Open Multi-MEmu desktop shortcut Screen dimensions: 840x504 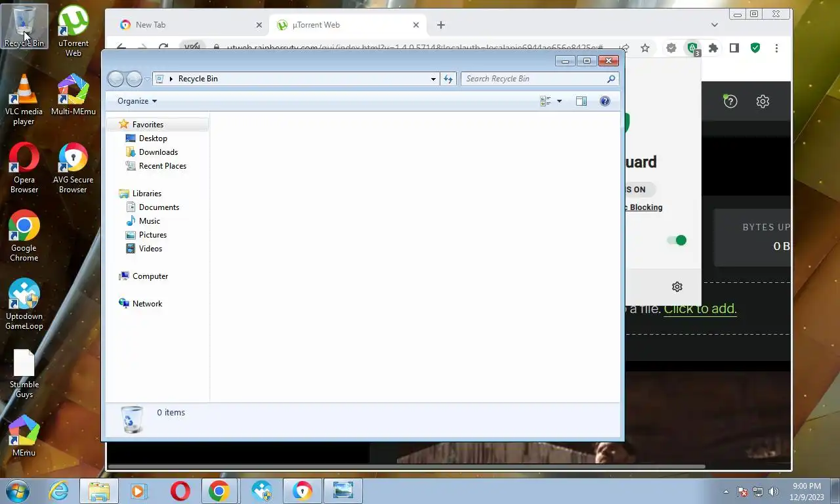[x=73, y=94]
